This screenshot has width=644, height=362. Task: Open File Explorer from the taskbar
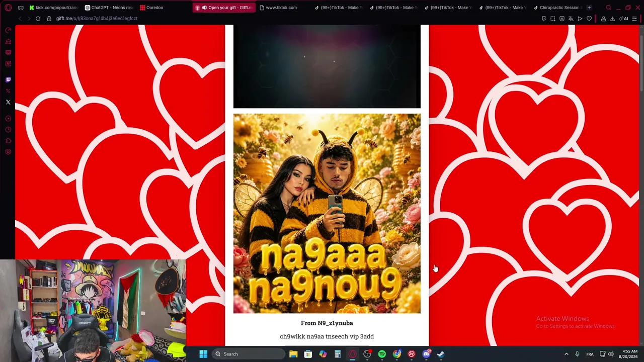click(293, 354)
